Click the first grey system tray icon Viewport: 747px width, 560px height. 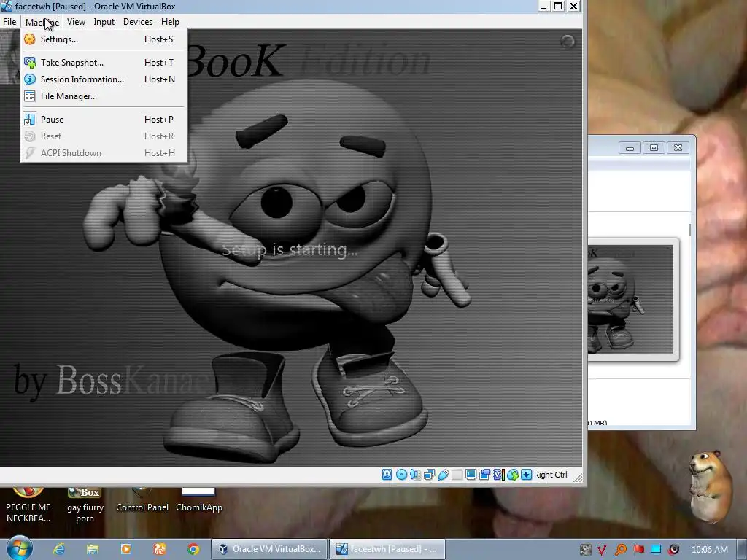(x=585, y=550)
